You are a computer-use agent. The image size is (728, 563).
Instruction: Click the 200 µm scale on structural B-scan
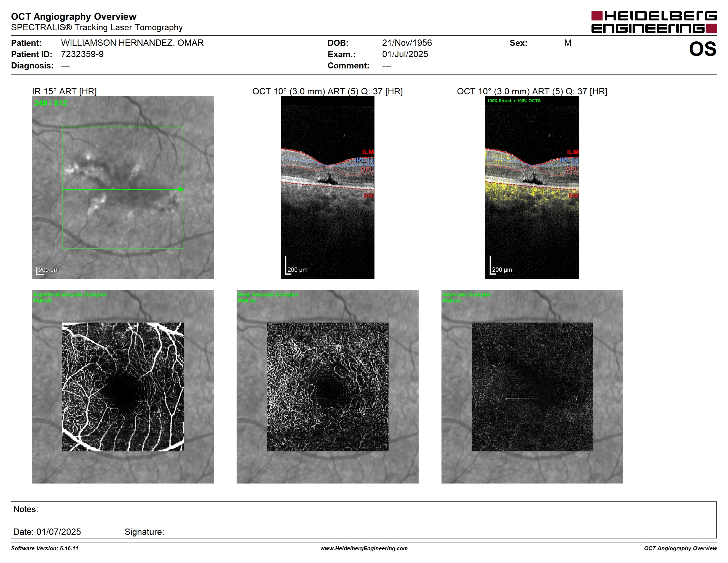click(296, 266)
